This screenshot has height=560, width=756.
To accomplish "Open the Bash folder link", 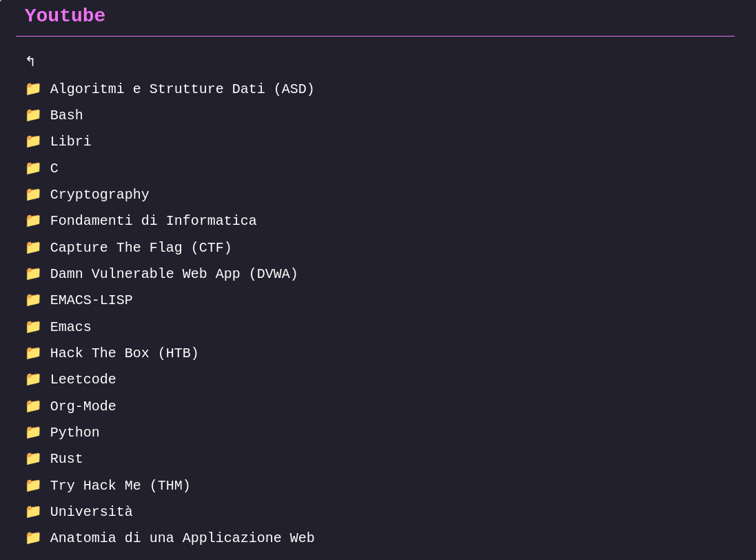I will [67, 115].
